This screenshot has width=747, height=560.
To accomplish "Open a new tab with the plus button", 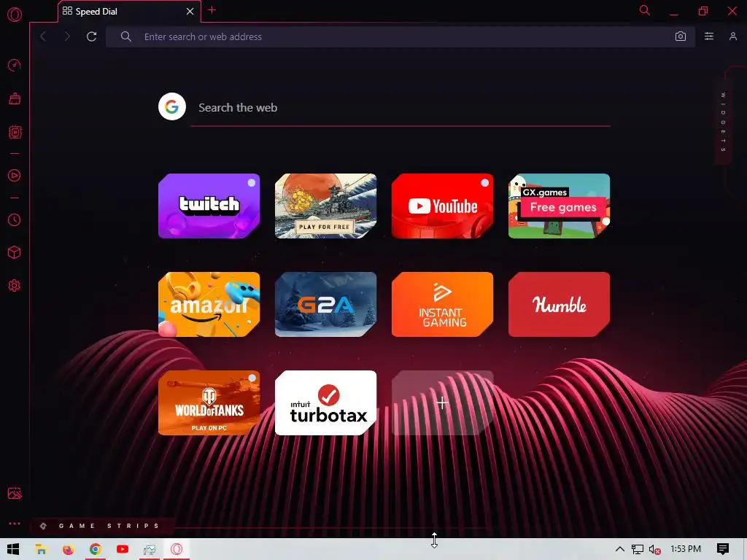I will pos(212,10).
